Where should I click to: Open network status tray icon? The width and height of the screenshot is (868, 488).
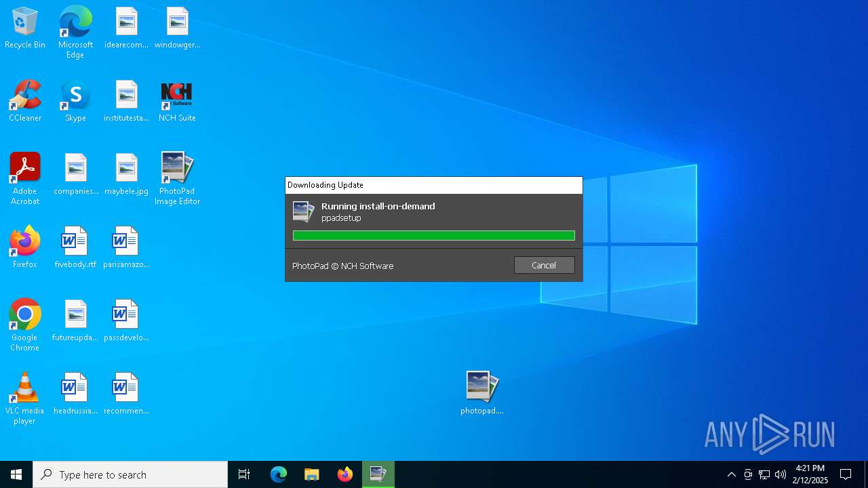[x=764, y=474]
